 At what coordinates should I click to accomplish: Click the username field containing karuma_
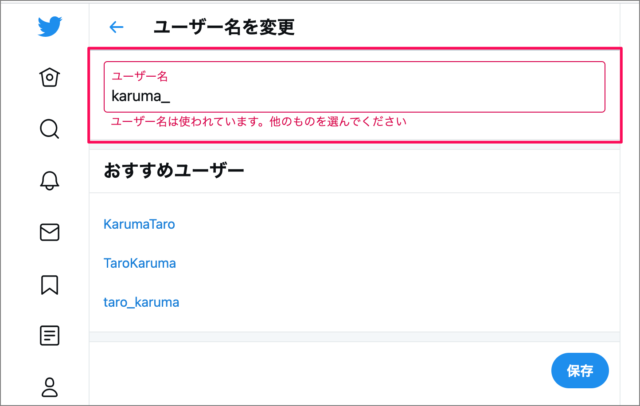point(355,95)
